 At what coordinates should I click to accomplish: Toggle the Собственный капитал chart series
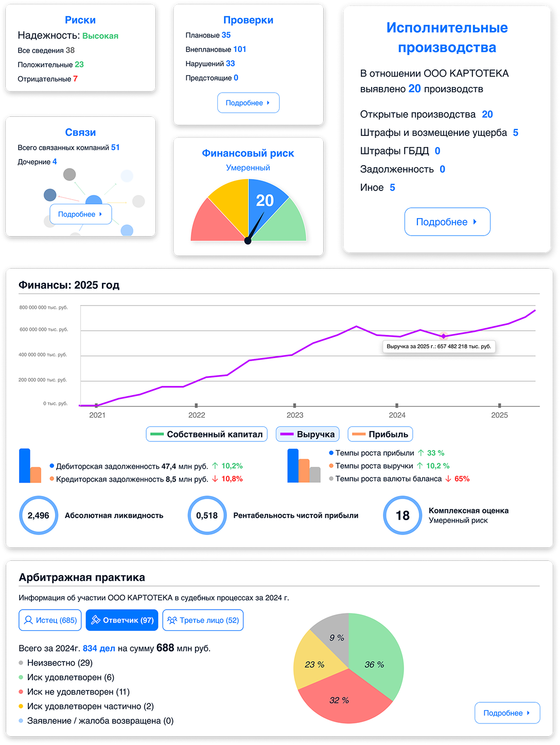click(207, 434)
